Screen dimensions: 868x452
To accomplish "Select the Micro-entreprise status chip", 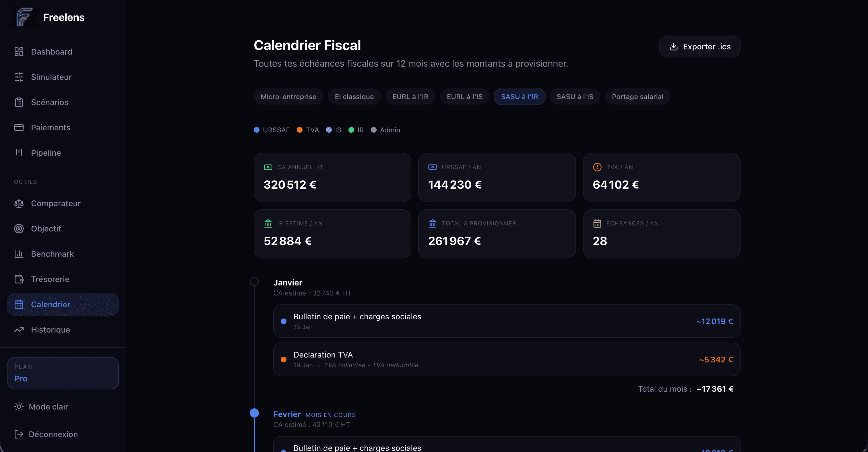I will (x=288, y=97).
